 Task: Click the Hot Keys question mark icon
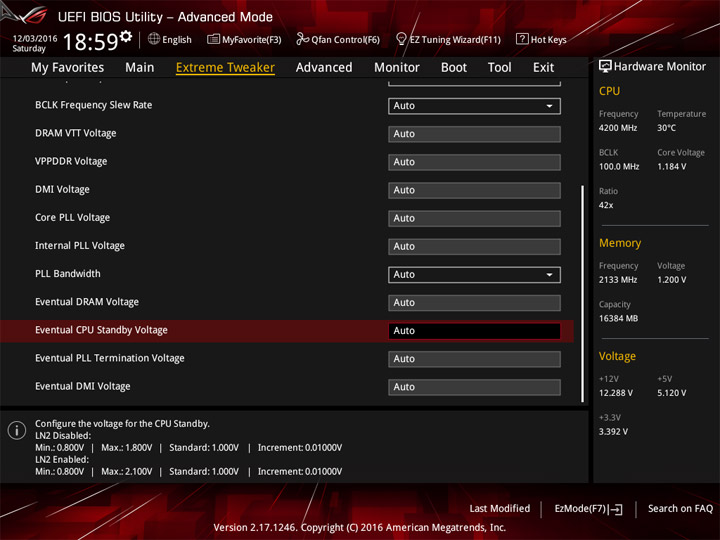click(522, 39)
